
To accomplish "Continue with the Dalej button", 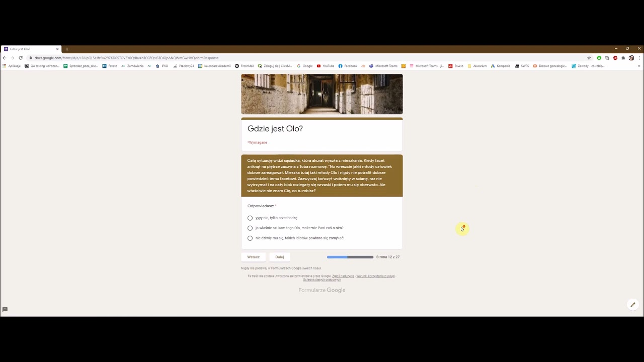I will click(x=280, y=257).
